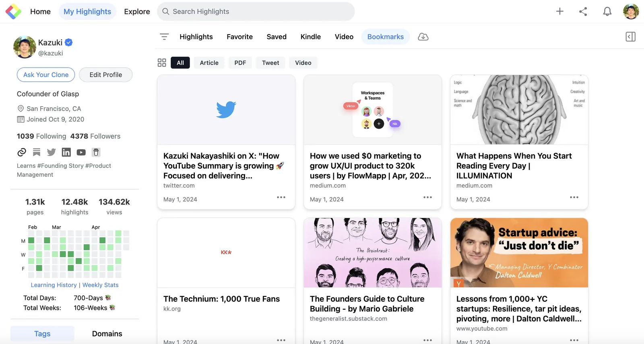Click the Glasp logo icon
Image resolution: width=644 pixels, height=344 pixels.
pyautogui.click(x=13, y=12)
